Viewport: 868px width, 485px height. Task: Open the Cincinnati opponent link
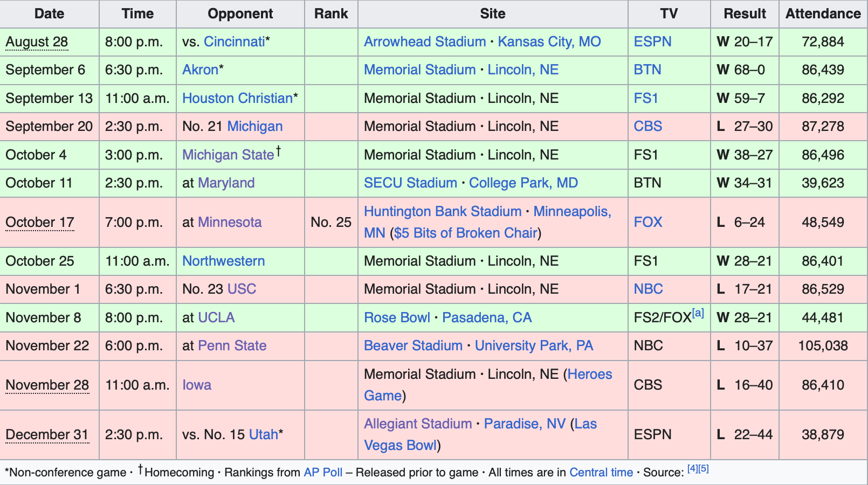[234, 42]
